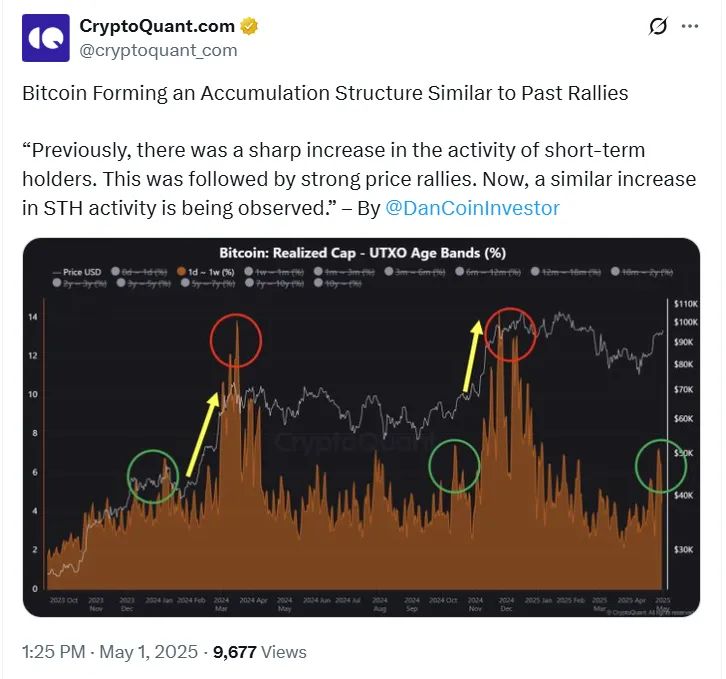726x679 pixels.
Task: Click the green circle near 2025 Apr
Action: pos(661,465)
